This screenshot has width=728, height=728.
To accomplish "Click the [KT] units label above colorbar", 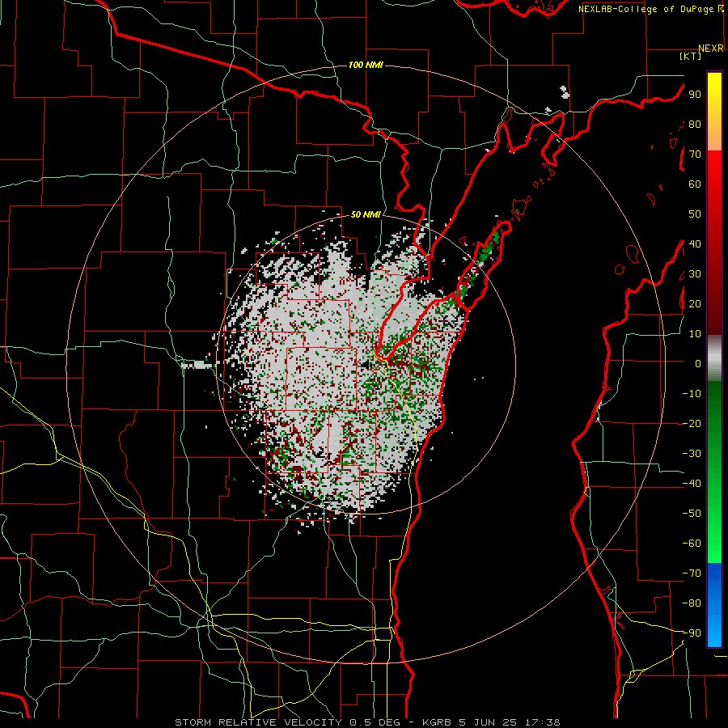I will tap(691, 56).
